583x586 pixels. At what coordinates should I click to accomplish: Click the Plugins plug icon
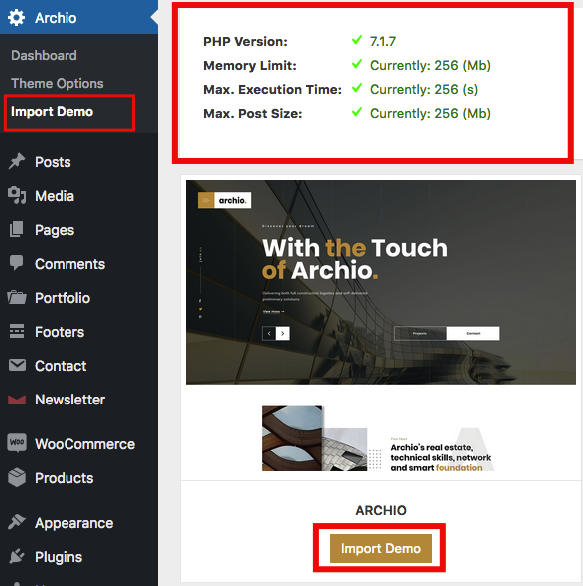(17, 556)
